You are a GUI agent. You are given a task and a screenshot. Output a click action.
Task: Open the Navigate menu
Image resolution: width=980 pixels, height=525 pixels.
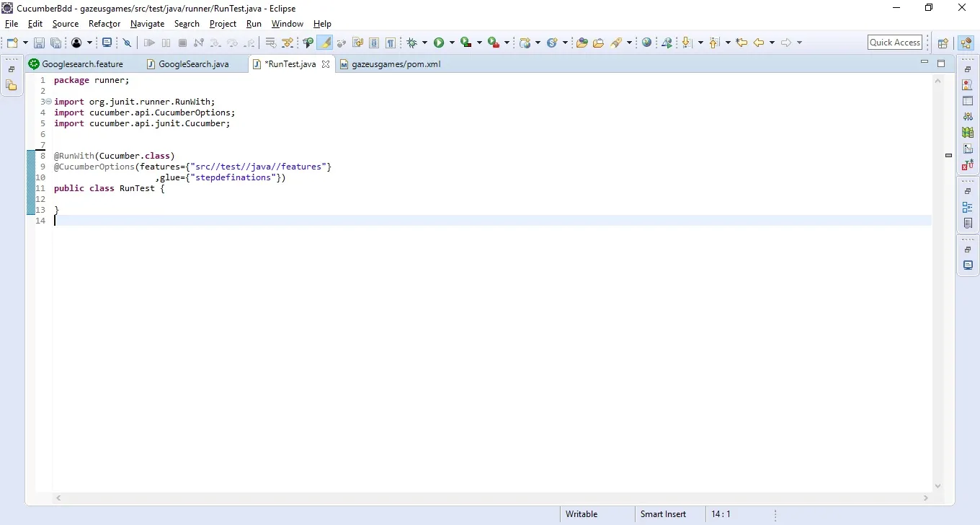148,24
